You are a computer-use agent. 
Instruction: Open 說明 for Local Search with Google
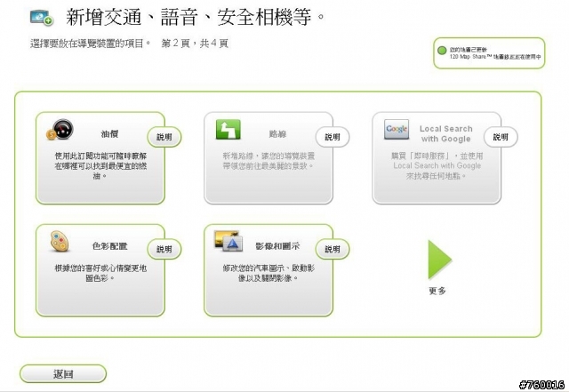(x=501, y=137)
